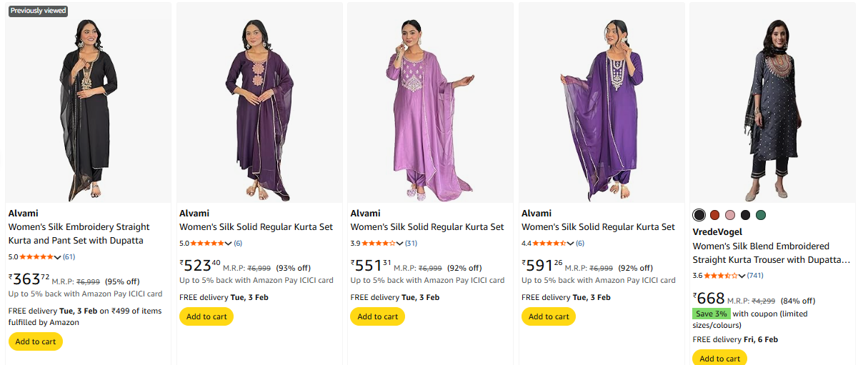868x365 pixels.
Task: Add the ₹363 black kurta set to cart
Action: click(36, 341)
